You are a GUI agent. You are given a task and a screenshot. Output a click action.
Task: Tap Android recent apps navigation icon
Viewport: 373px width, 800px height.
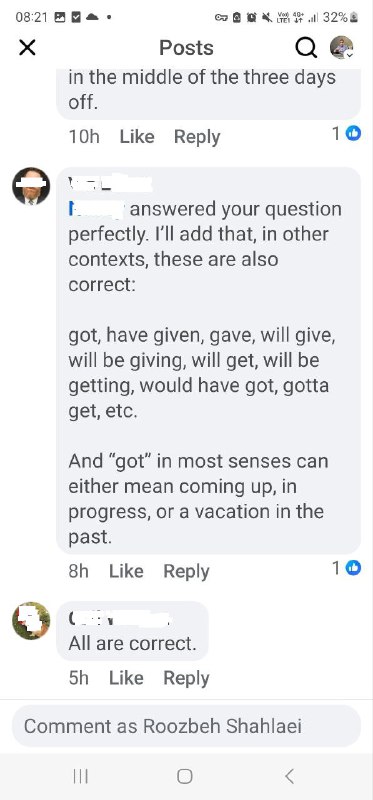[x=81, y=777]
